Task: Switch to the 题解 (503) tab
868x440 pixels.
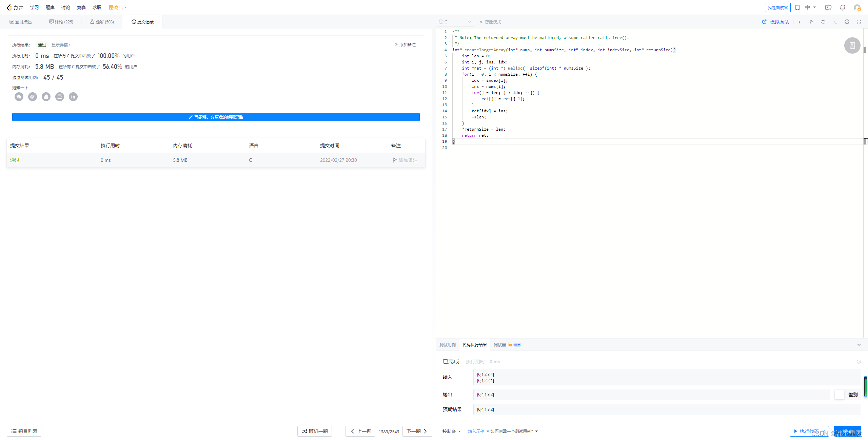Action: click(x=102, y=22)
